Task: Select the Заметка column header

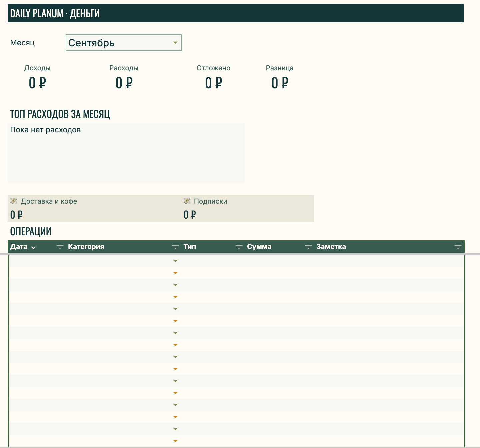Action: click(x=331, y=247)
